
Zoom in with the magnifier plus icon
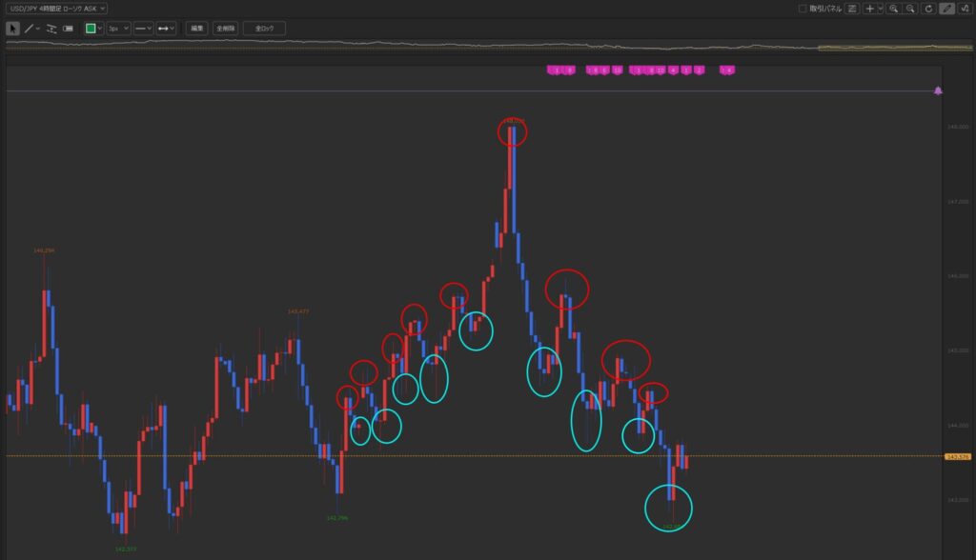click(x=894, y=8)
